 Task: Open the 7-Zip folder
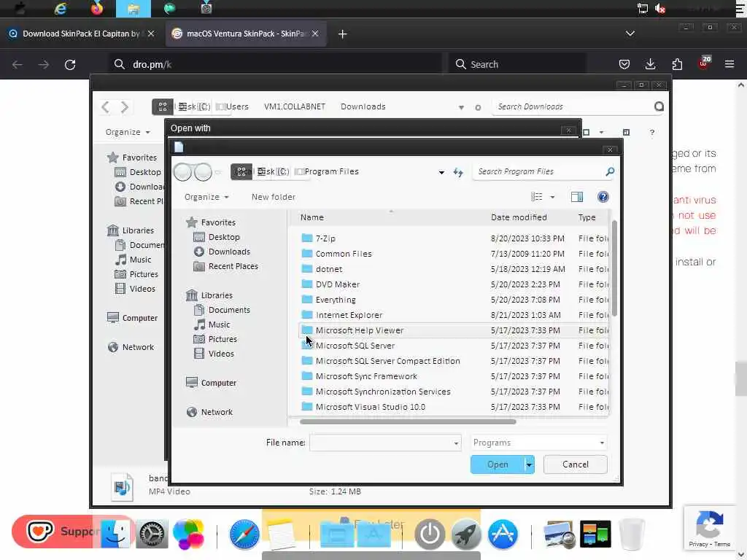click(325, 238)
